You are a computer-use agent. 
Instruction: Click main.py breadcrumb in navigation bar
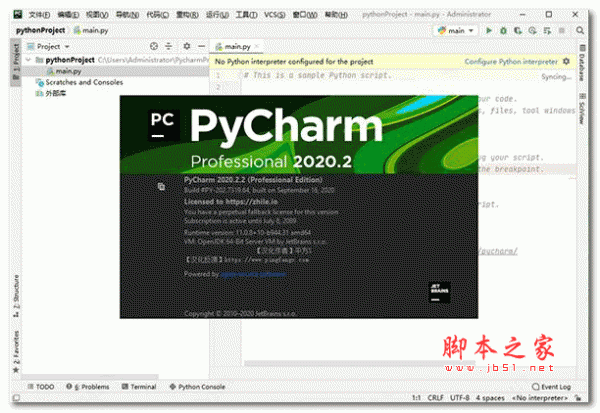click(x=91, y=30)
